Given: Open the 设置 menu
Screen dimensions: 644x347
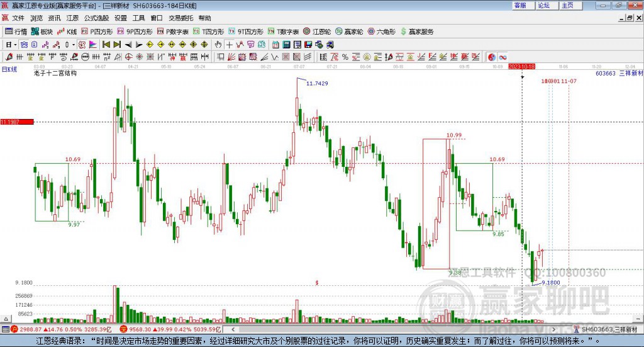Looking at the screenshot, I should (x=121, y=18).
